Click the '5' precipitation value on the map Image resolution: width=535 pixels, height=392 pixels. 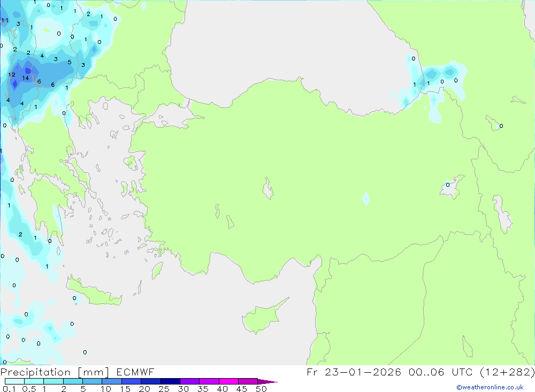point(69,62)
